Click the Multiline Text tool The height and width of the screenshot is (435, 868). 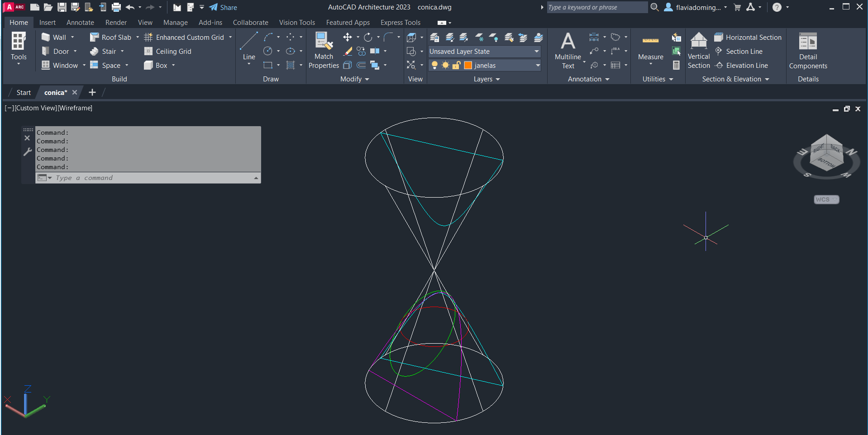click(x=568, y=50)
